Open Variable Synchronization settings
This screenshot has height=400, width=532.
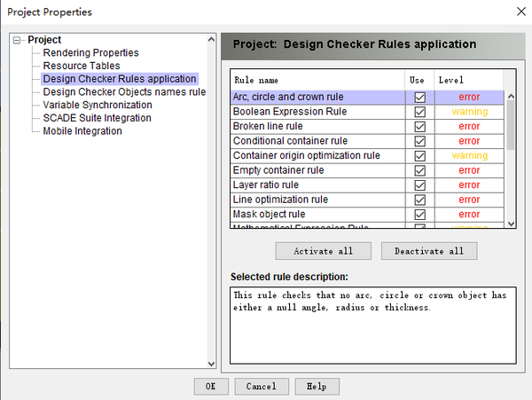click(96, 105)
